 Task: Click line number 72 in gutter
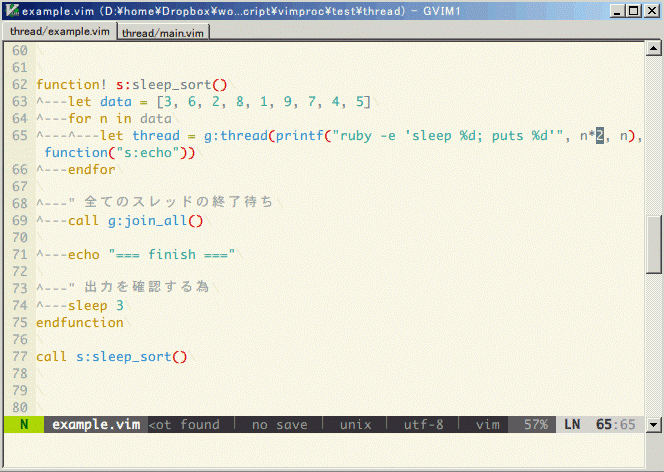point(19,271)
